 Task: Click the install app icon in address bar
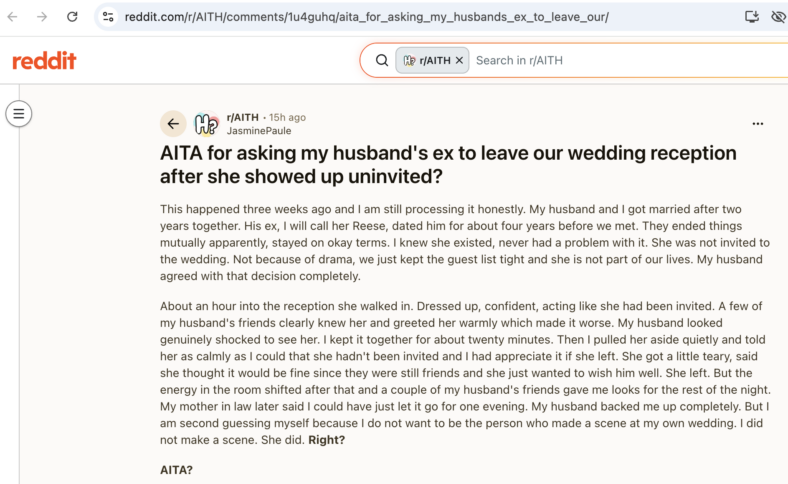point(752,17)
